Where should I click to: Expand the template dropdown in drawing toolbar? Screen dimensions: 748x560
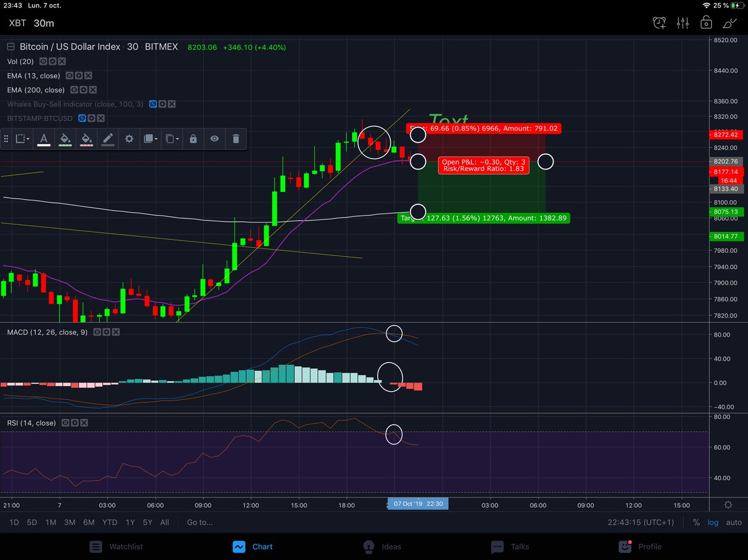22,138
